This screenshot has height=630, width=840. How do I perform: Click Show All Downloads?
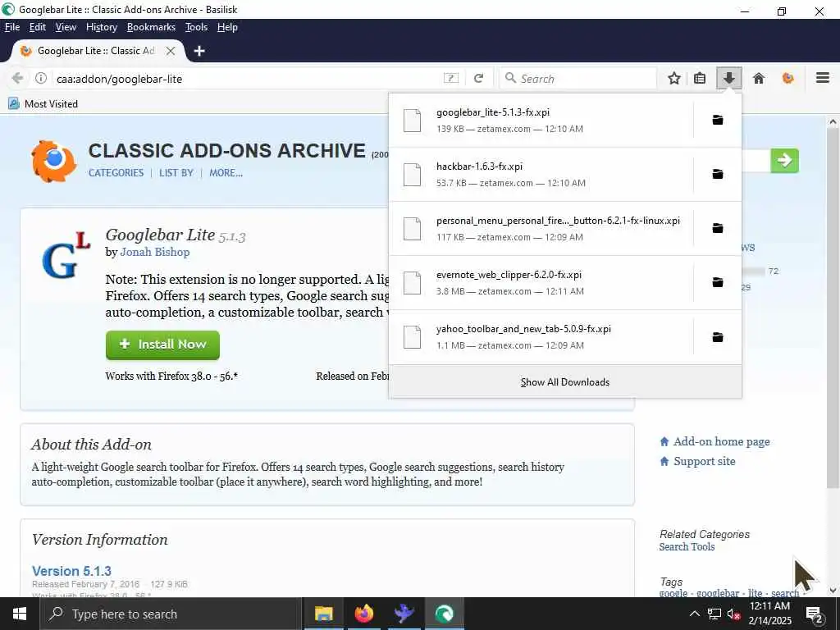(x=565, y=382)
